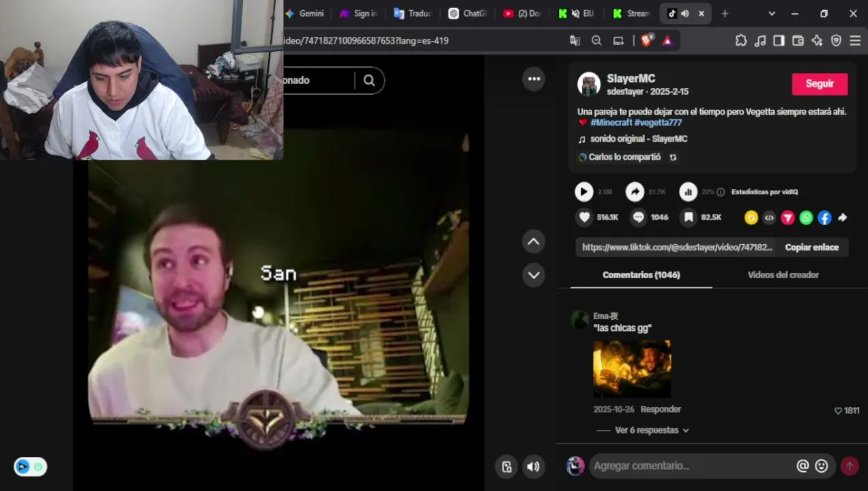
Task: Switch to the Stream tab
Action: [x=631, y=14]
